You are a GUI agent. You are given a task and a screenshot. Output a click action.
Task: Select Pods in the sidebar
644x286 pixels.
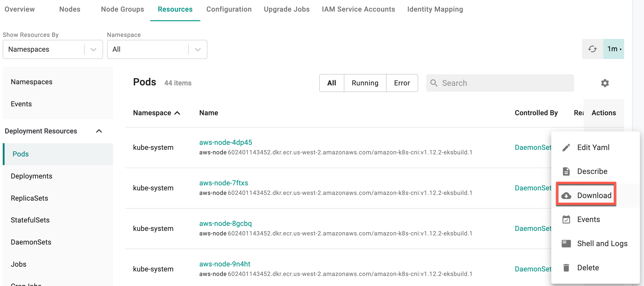[x=58, y=154]
